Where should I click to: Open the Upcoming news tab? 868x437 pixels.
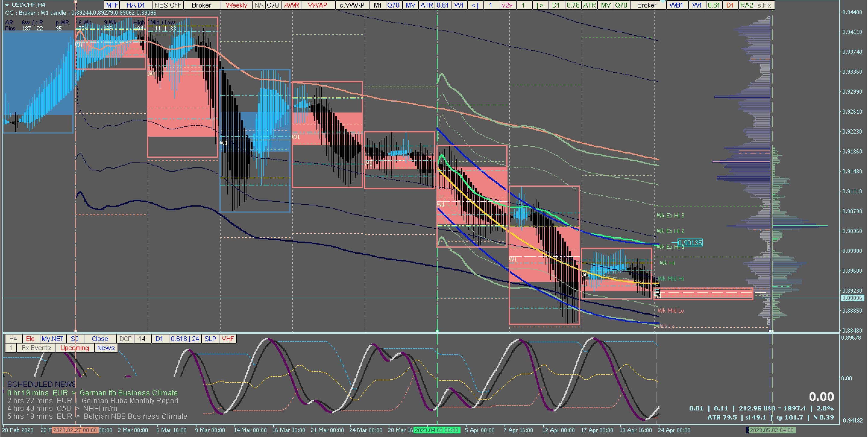click(x=74, y=348)
